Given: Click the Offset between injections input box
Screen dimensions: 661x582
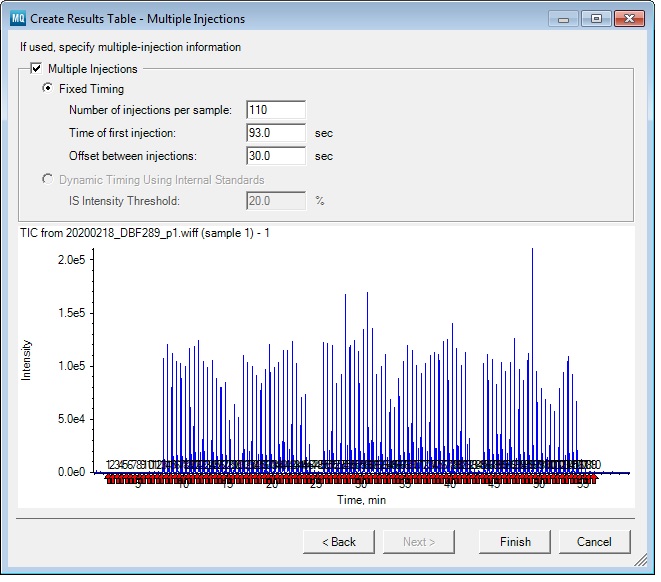Looking at the screenshot, I should click(275, 156).
